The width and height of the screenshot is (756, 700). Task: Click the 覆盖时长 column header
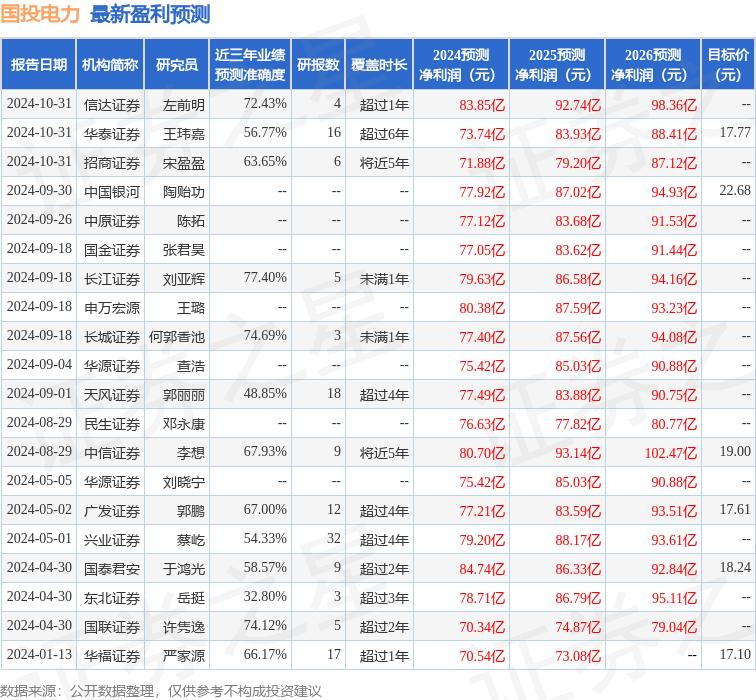379,65
